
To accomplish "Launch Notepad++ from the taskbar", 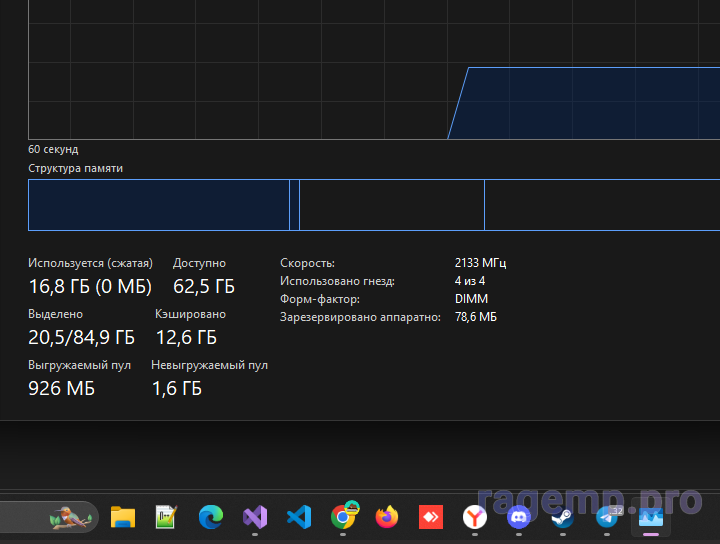I will click(x=166, y=517).
